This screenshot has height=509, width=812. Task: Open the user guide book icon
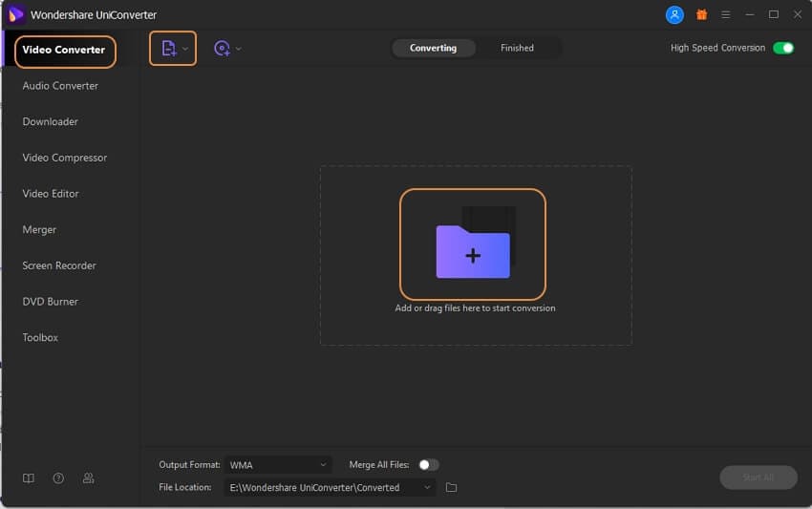(29, 477)
